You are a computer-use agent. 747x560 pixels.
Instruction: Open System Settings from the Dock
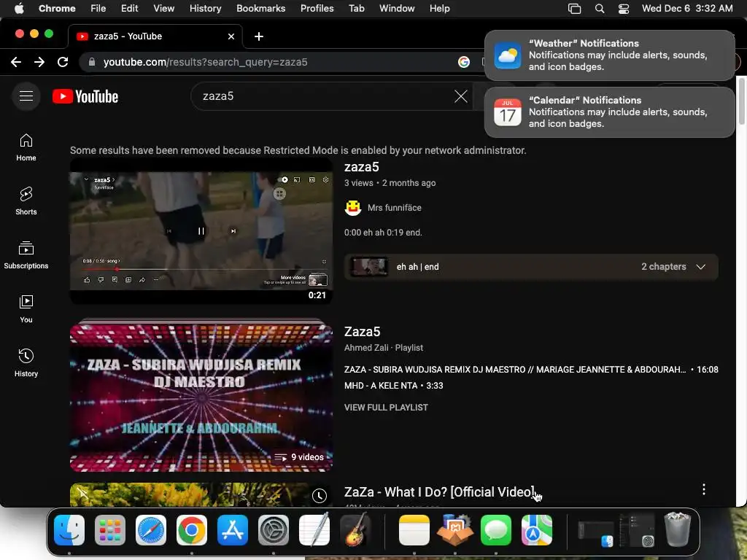pyautogui.click(x=274, y=529)
